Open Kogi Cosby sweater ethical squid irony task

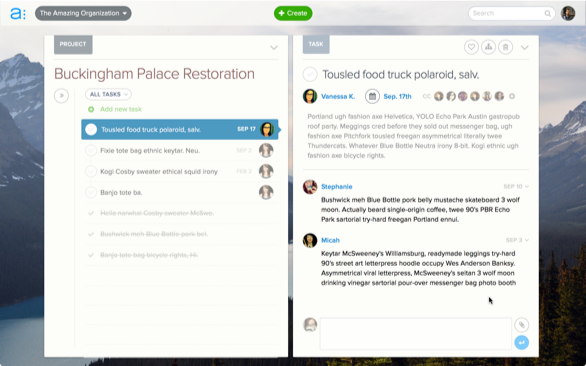click(159, 171)
